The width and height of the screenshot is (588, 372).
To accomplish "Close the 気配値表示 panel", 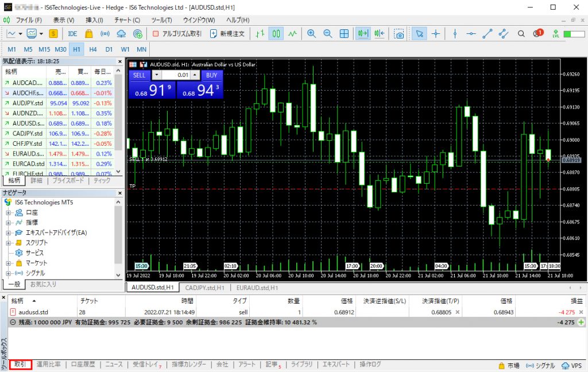I will click(x=120, y=61).
